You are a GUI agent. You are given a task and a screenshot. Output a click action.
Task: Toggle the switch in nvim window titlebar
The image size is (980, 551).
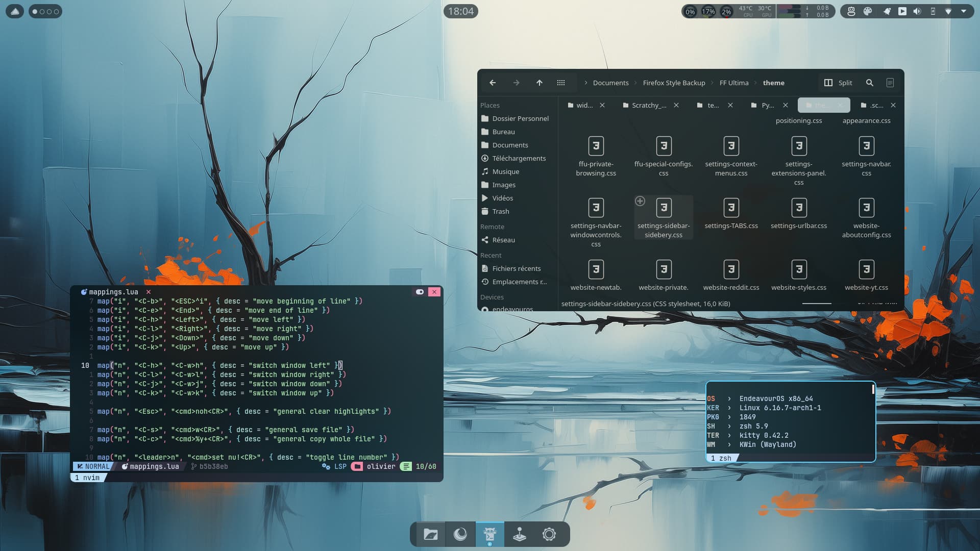tap(420, 292)
